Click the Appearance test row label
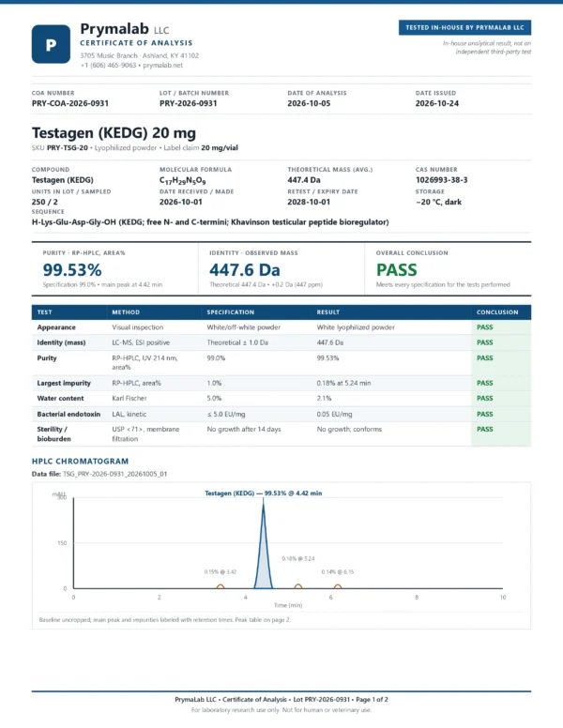The height and width of the screenshot is (728, 563). coord(56,327)
